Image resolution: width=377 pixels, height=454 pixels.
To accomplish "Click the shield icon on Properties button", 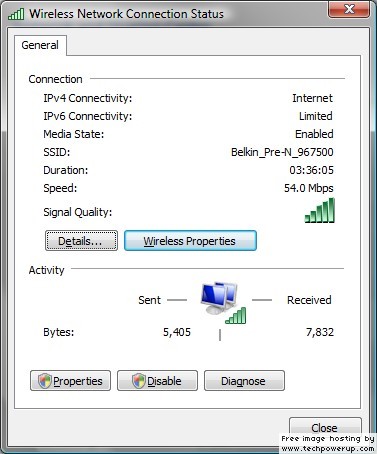I will [45, 381].
